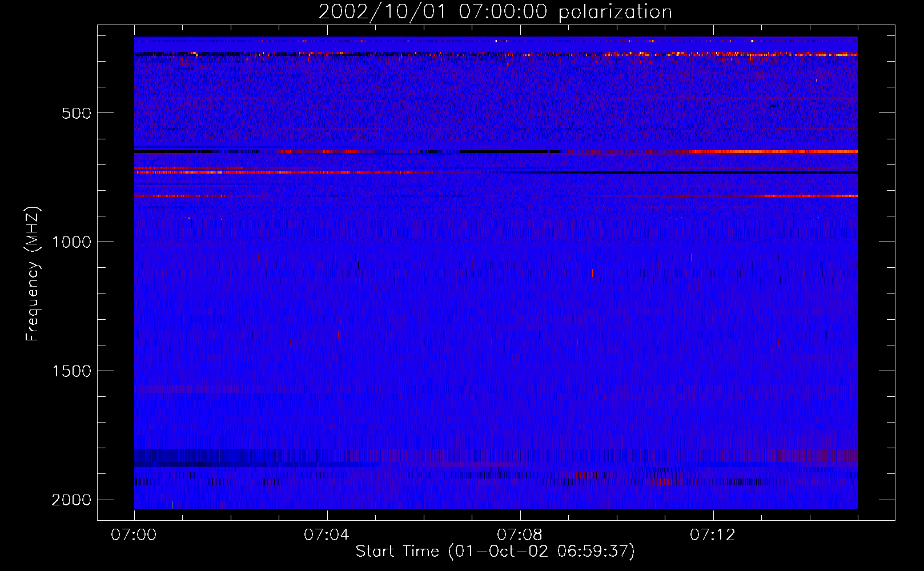Click the 07:00 time tick label
This screenshot has height=571, width=924.
click(x=134, y=535)
